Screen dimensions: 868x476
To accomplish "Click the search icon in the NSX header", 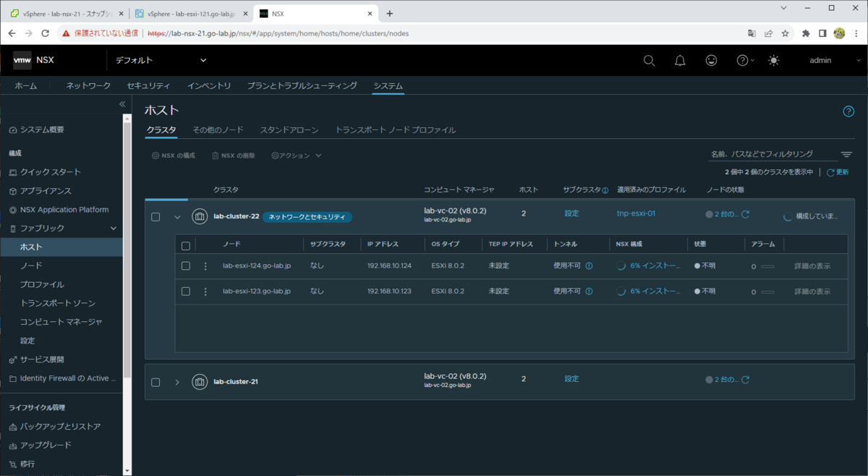I will 649,60.
